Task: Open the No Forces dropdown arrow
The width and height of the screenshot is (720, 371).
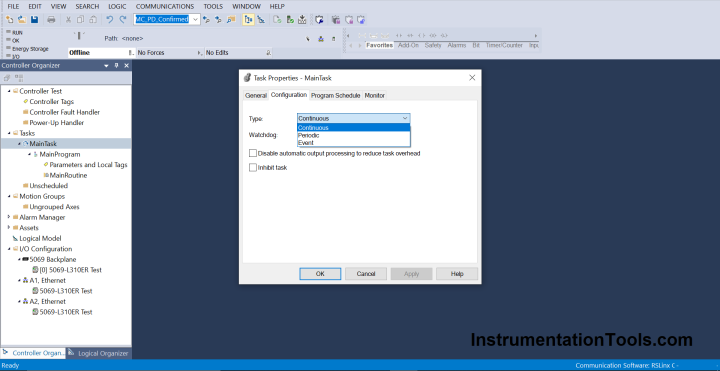Action: pyautogui.click(x=199, y=53)
